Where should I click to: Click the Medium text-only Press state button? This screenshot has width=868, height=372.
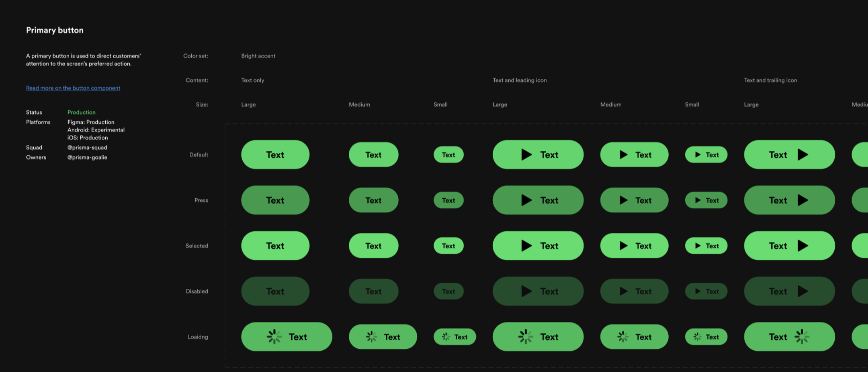[x=373, y=200]
